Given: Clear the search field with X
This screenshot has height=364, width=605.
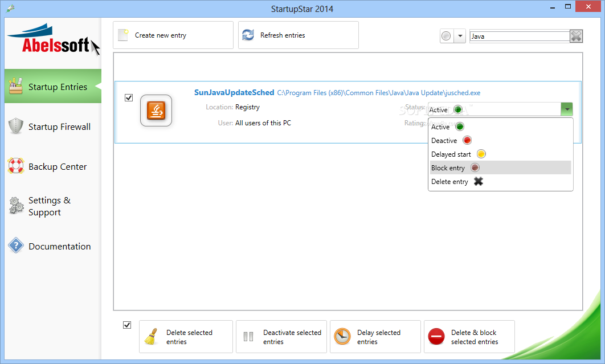Looking at the screenshot, I should [x=576, y=36].
